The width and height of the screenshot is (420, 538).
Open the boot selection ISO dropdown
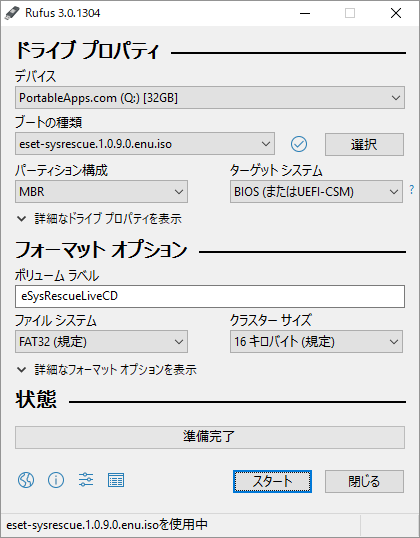[145, 144]
